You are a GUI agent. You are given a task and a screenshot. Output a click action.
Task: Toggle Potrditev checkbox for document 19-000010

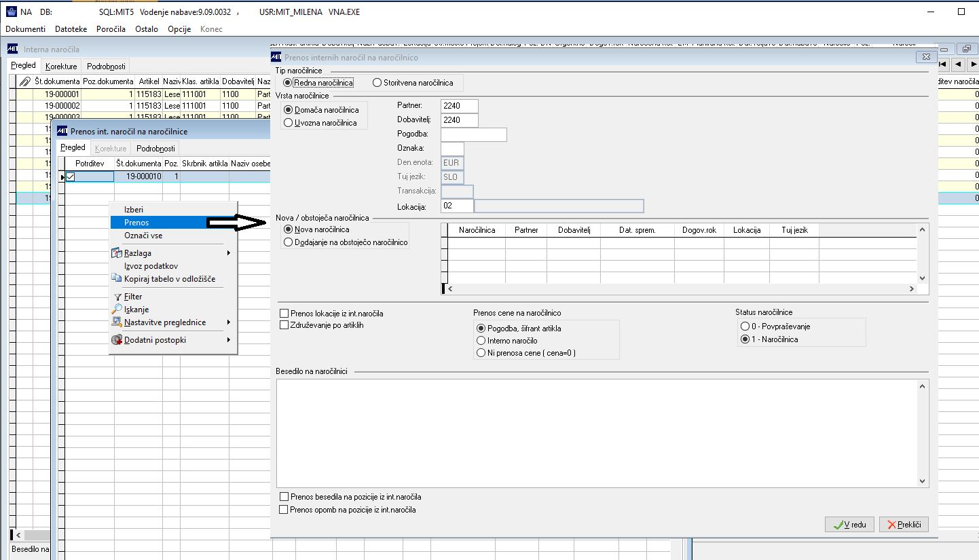point(70,176)
